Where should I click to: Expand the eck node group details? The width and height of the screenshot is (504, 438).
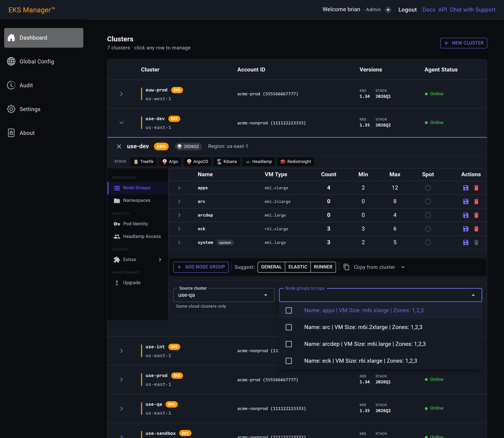coord(179,229)
